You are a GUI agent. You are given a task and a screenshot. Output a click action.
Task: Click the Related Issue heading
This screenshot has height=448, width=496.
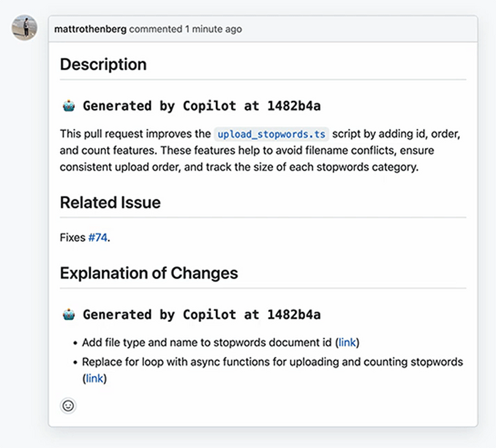110,203
